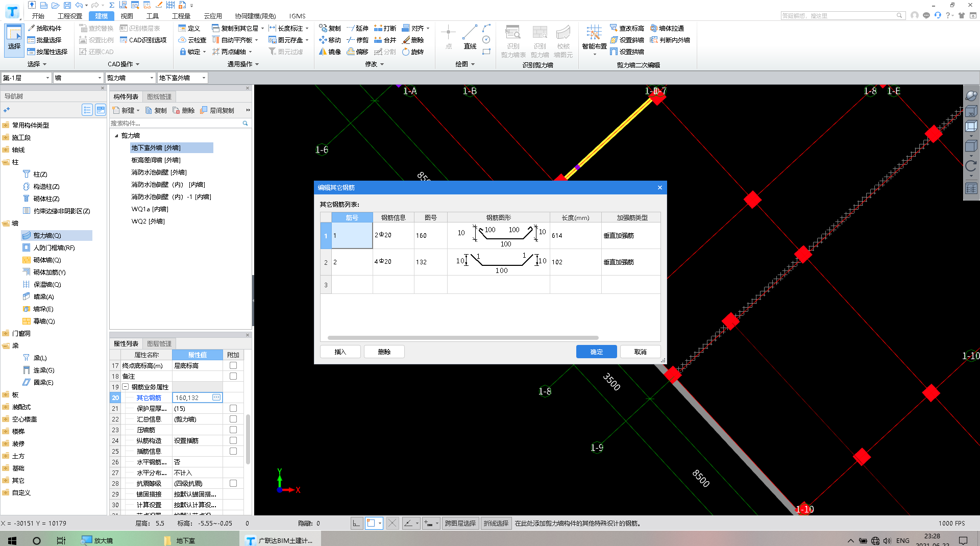Select 直线 line drawing tool
This screenshot has width=980, height=546.
(470, 38)
